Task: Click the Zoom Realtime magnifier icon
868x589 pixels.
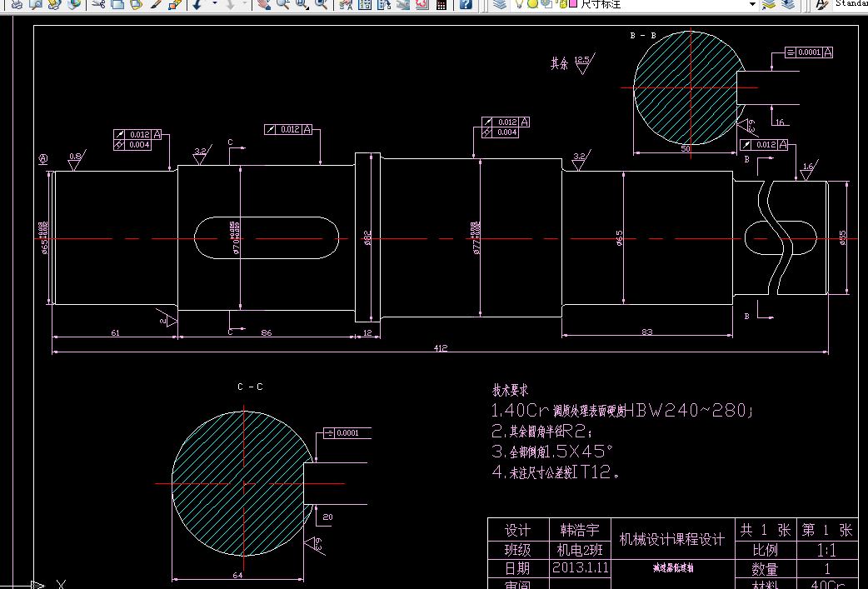Action: [283, 4]
